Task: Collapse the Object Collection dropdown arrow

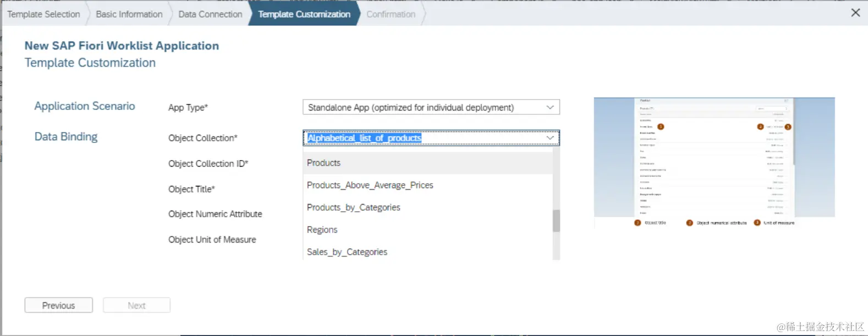Action: (x=550, y=138)
